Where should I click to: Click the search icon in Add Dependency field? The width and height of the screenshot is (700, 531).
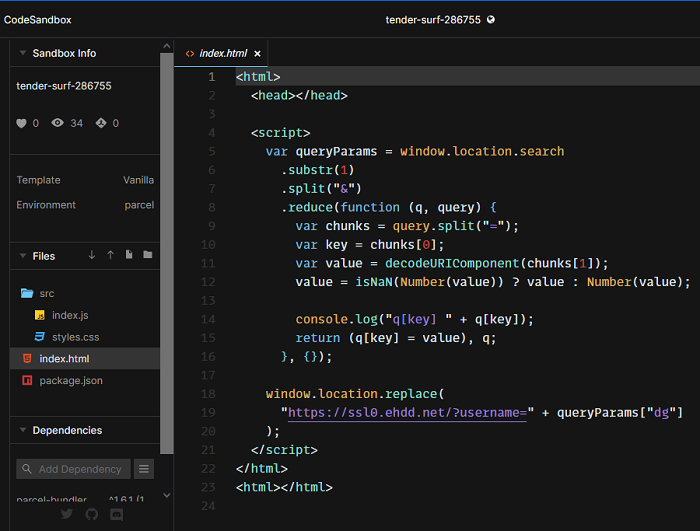[x=27, y=469]
